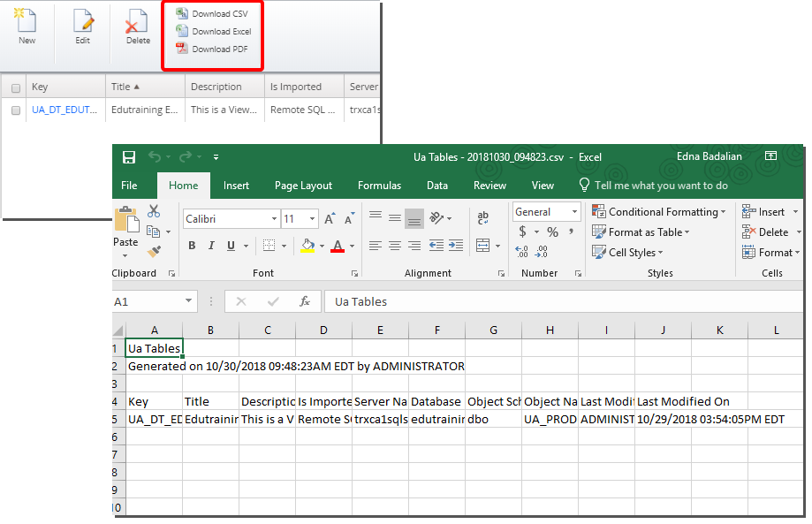Open Cell Styles gallery

(x=627, y=252)
